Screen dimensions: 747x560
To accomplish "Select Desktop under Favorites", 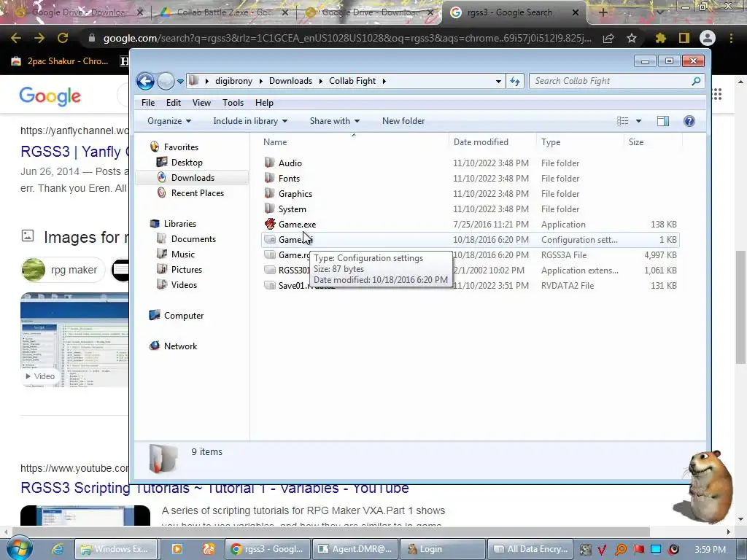I will [187, 163].
